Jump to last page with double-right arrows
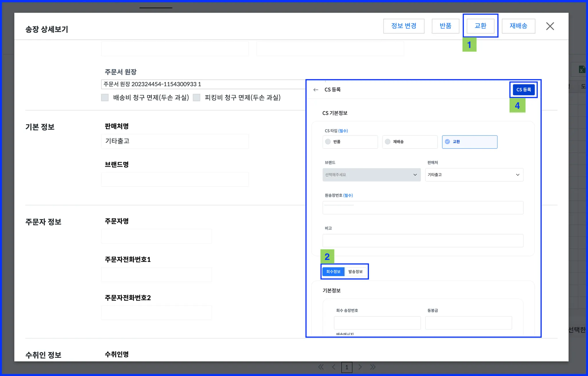 coord(373,367)
